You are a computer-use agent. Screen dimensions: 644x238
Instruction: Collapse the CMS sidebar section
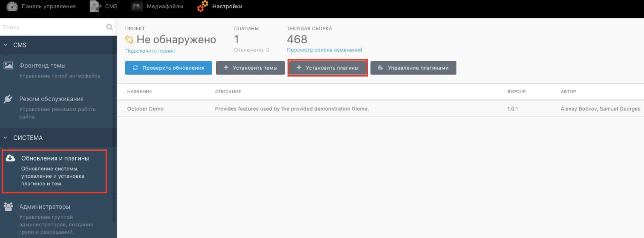pyautogui.click(x=5, y=45)
